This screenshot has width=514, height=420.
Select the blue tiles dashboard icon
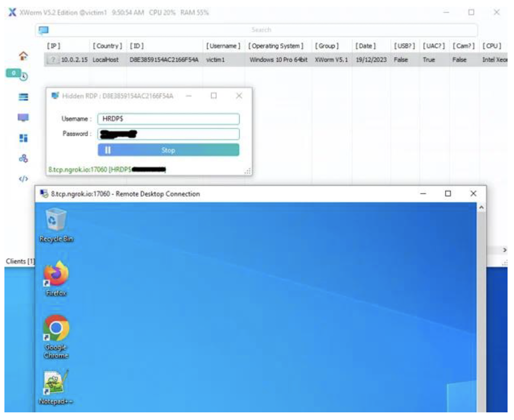[x=23, y=138]
